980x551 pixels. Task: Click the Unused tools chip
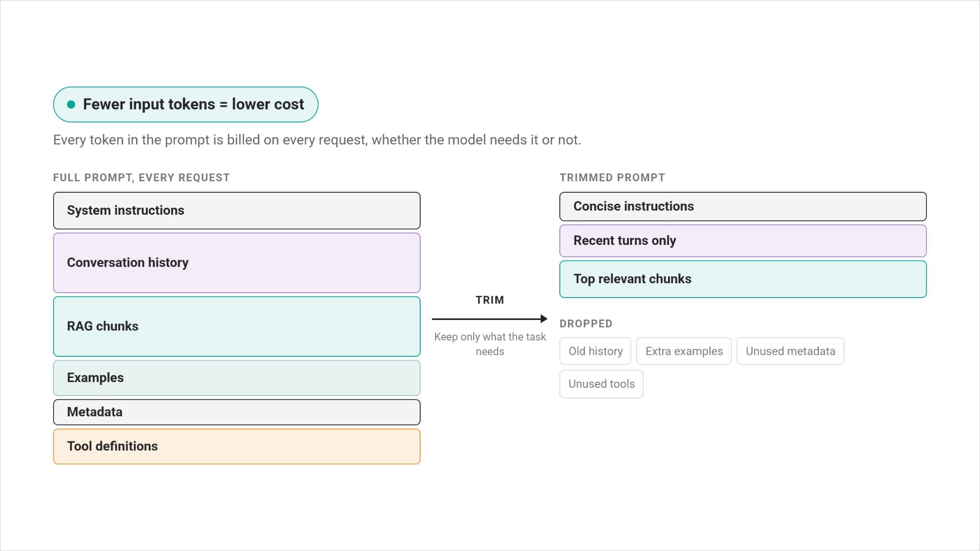click(x=601, y=384)
